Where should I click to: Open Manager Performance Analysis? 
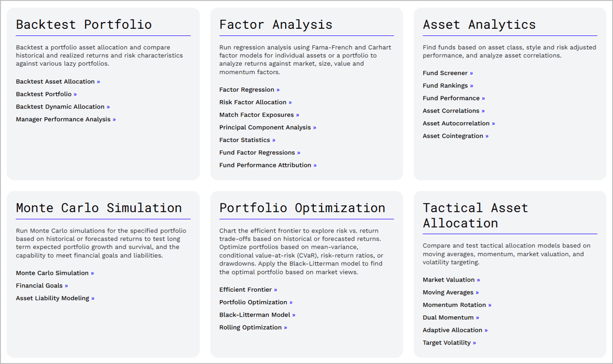(66, 119)
